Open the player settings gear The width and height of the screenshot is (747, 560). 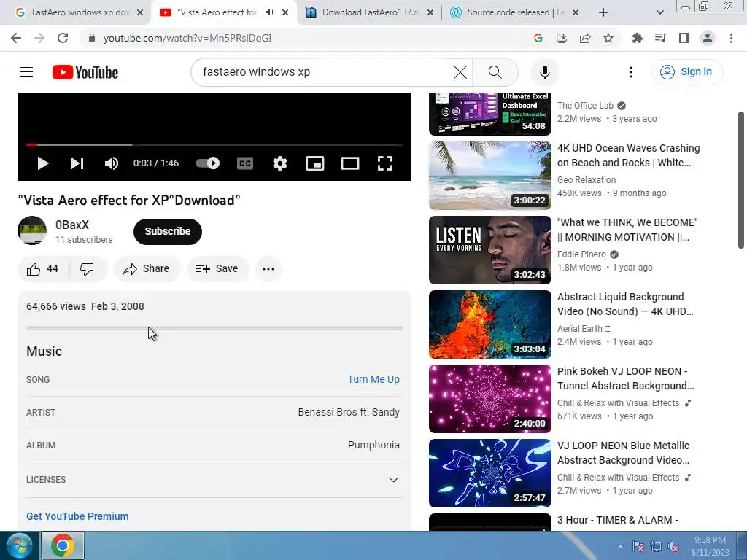(280, 163)
